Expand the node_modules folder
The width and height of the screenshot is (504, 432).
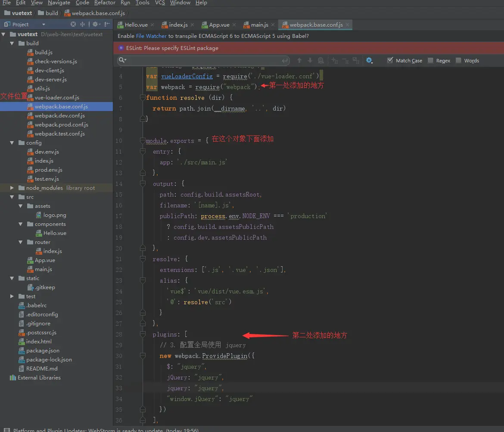point(12,188)
